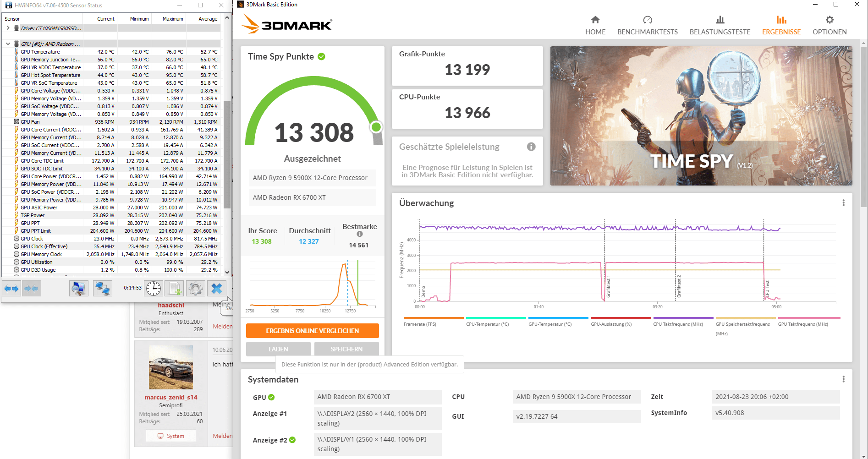
Task: Click HWiNFO blue X close-sensors icon
Action: [217, 288]
